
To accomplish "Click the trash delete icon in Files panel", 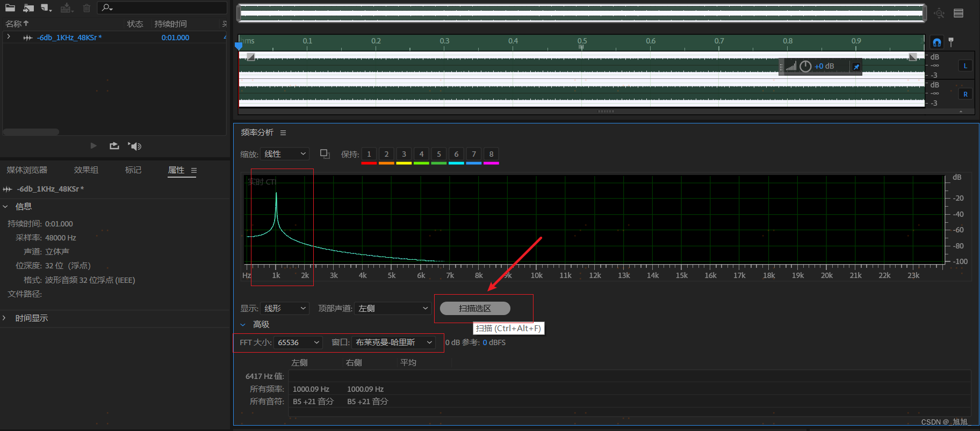I will 87,8.
